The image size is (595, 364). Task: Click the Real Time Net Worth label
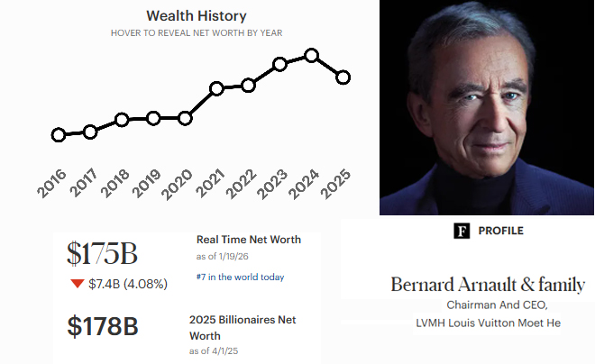pos(248,240)
